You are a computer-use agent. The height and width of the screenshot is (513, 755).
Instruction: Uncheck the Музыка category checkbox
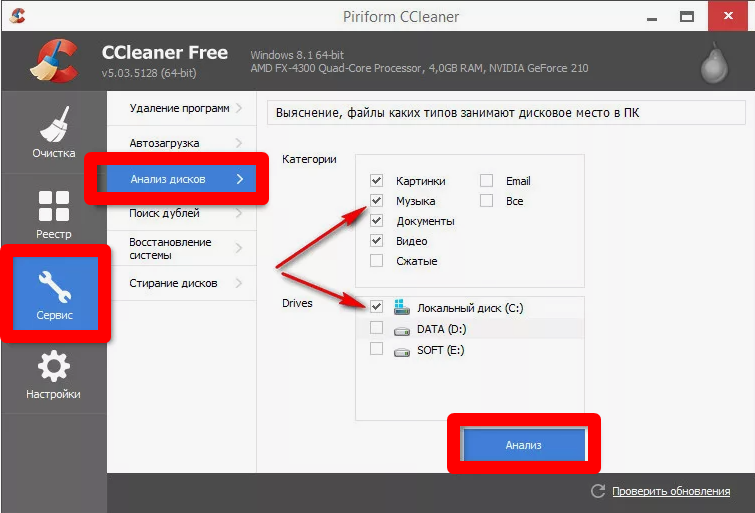377,200
